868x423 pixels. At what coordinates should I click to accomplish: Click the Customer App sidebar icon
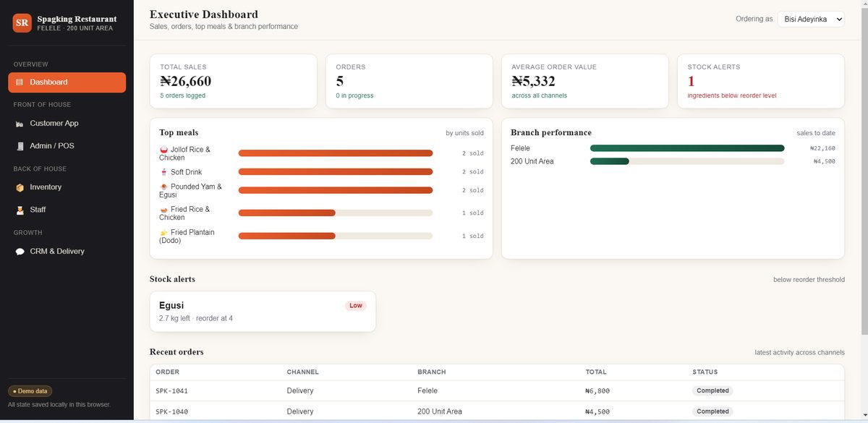click(20, 124)
